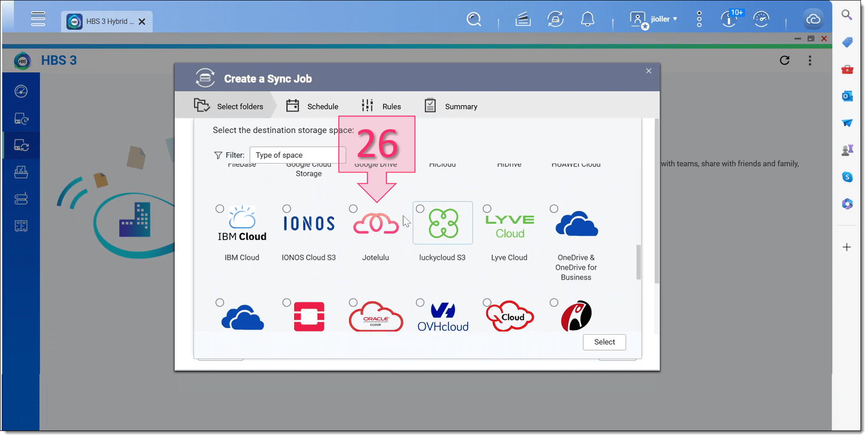868x438 pixels.
Task: Select the IONOS Cloud S3 radio button
Action: coord(287,209)
